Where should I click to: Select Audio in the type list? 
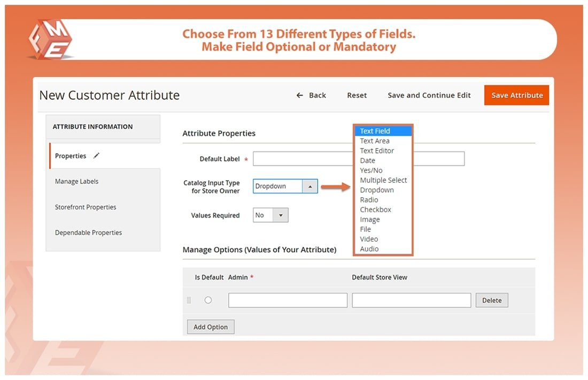369,249
